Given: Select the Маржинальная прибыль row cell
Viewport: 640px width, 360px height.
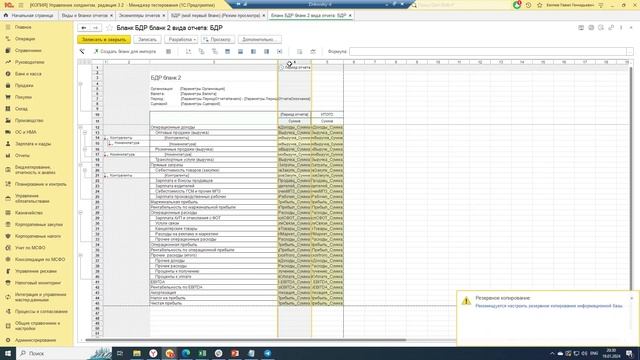Looking at the screenshot, I should pyautogui.click(x=213, y=202).
